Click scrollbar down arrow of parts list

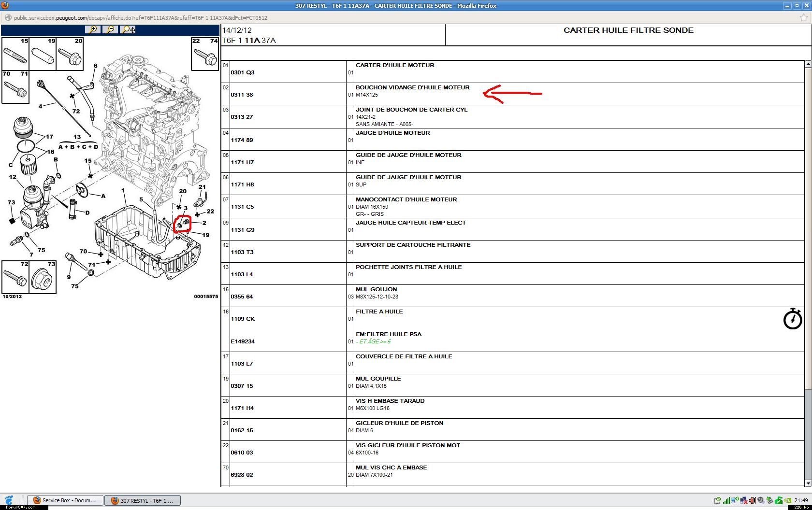808,483
